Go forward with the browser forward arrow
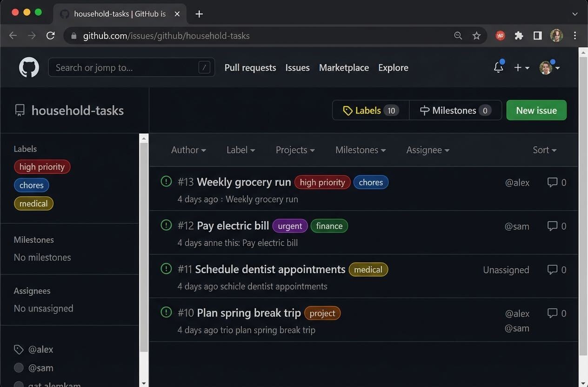This screenshot has height=387, width=588. tap(32, 36)
